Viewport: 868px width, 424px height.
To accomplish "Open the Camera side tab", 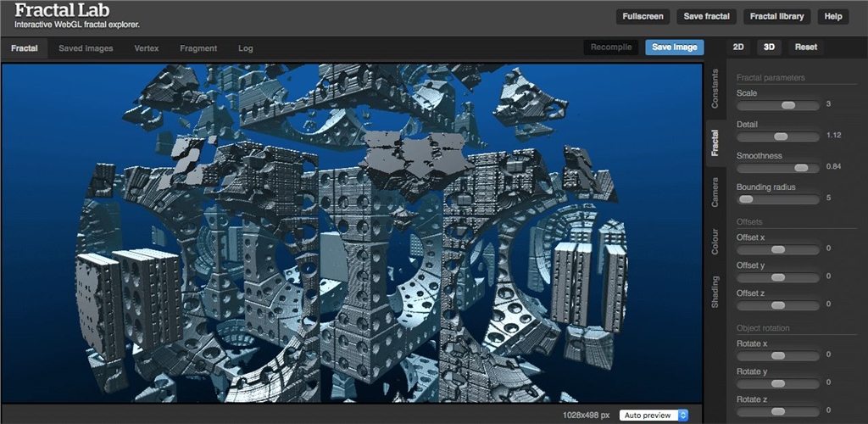I will pos(715,192).
